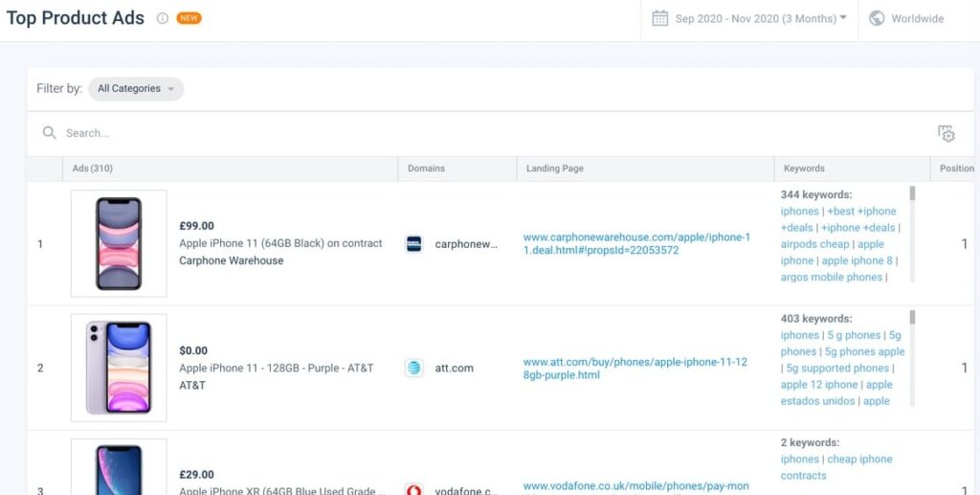Click the '403 keywords:' label
Image resolution: width=980 pixels, height=495 pixels.
[x=816, y=318]
